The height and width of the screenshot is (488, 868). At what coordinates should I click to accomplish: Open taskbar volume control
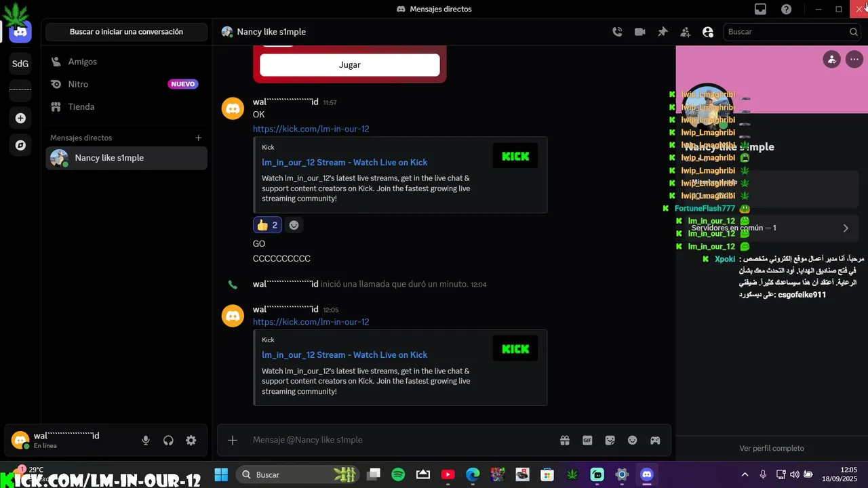pyautogui.click(x=795, y=474)
